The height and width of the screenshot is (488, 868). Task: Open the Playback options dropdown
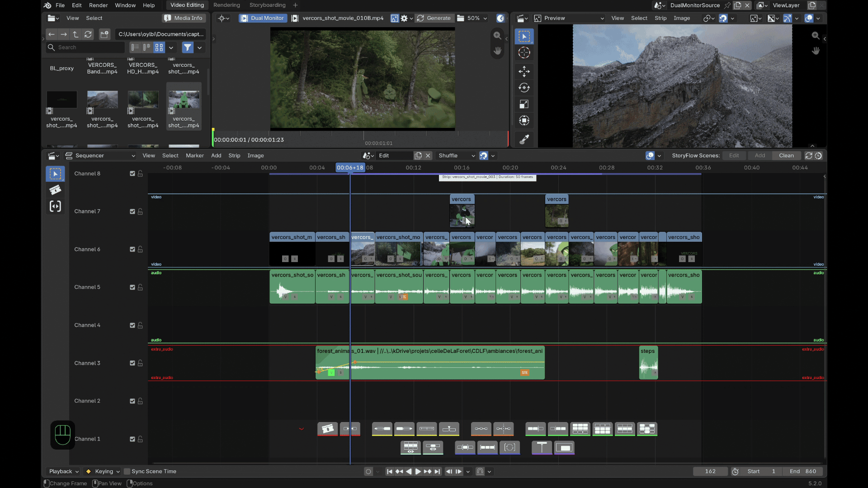[64, 471]
